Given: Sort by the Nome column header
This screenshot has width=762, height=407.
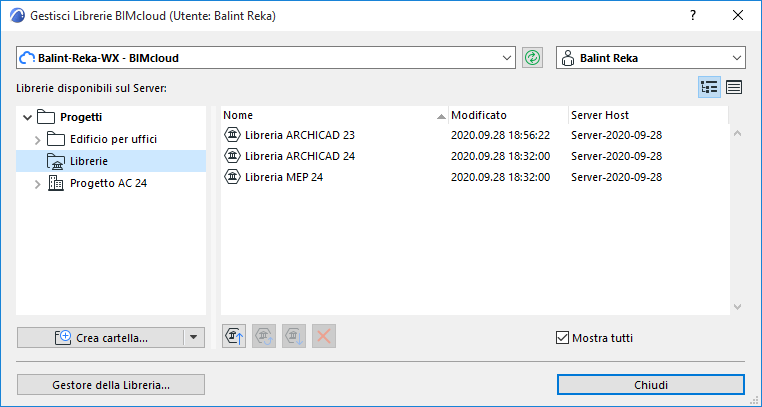Looking at the screenshot, I should [x=334, y=115].
